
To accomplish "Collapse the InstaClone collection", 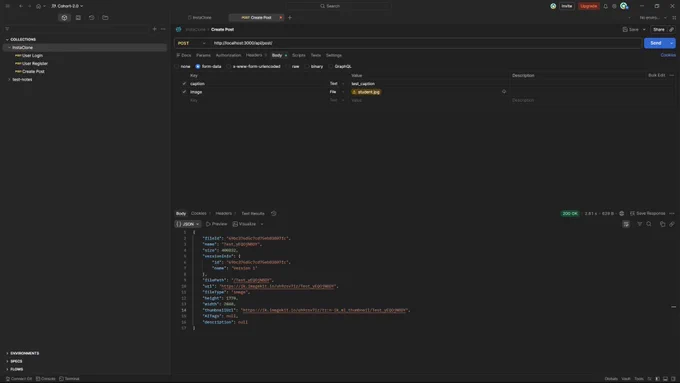I will coord(9,48).
